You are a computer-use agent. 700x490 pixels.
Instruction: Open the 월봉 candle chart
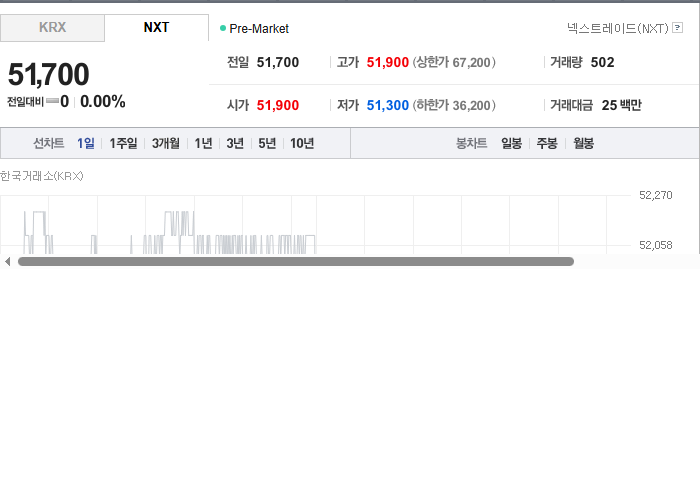point(583,143)
